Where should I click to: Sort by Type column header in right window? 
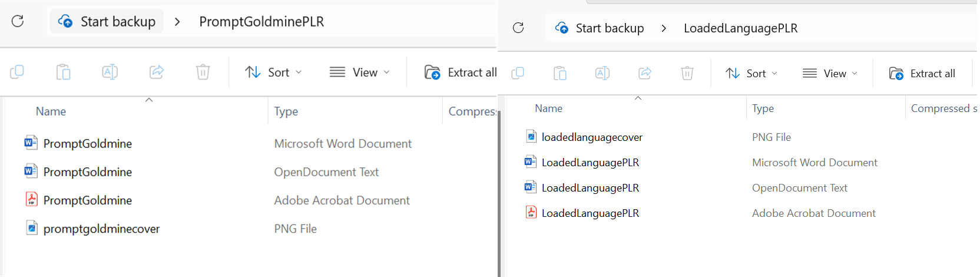point(763,108)
